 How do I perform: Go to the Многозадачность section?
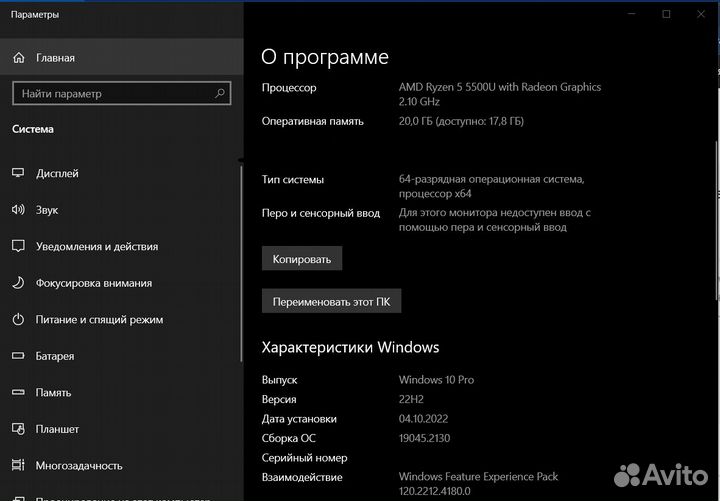pos(120,465)
